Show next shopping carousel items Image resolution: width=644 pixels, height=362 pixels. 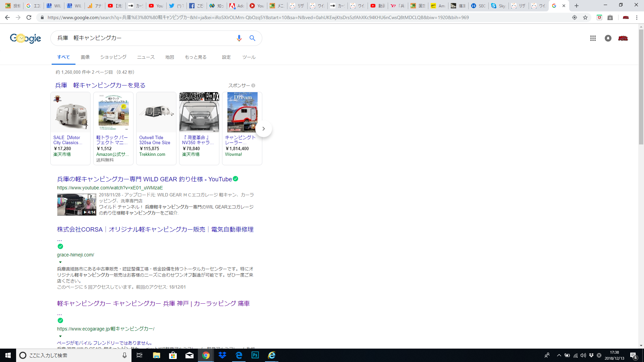coord(264,129)
